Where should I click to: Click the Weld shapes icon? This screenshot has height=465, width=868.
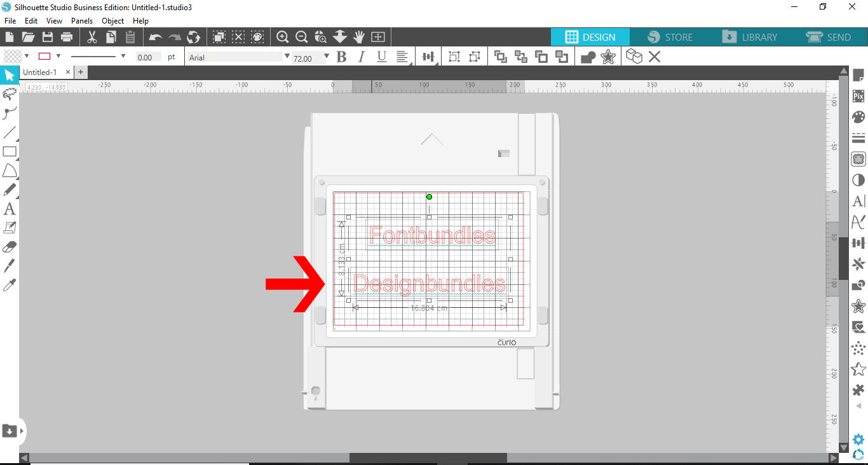tap(588, 57)
